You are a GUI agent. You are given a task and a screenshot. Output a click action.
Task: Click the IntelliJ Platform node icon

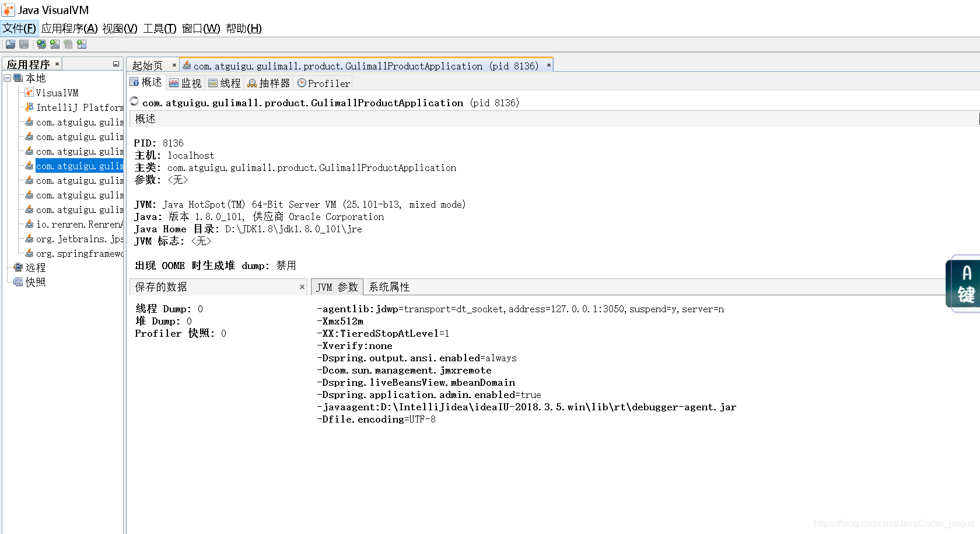[29, 107]
